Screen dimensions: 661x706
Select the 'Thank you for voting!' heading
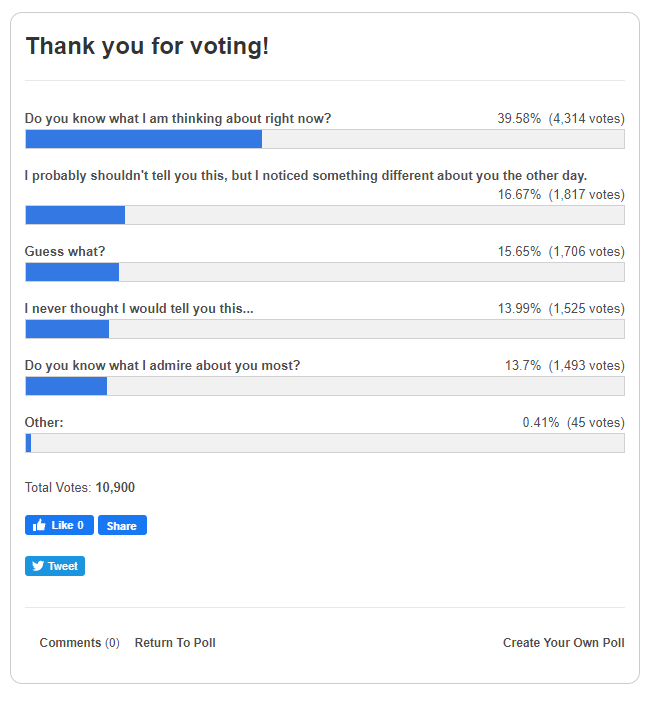pyautogui.click(x=147, y=46)
